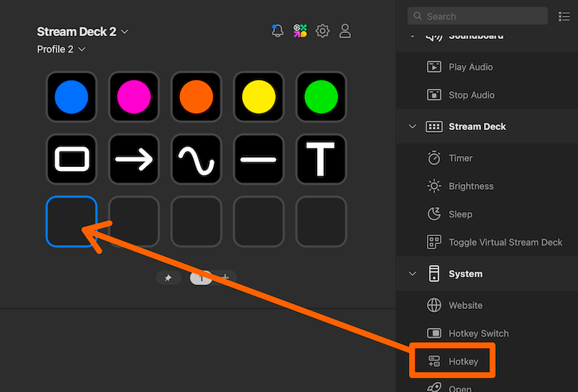Select the sine wave key
The height and width of the screenshot is (392, 578).
pyautogui.click(x=196, y=159)
